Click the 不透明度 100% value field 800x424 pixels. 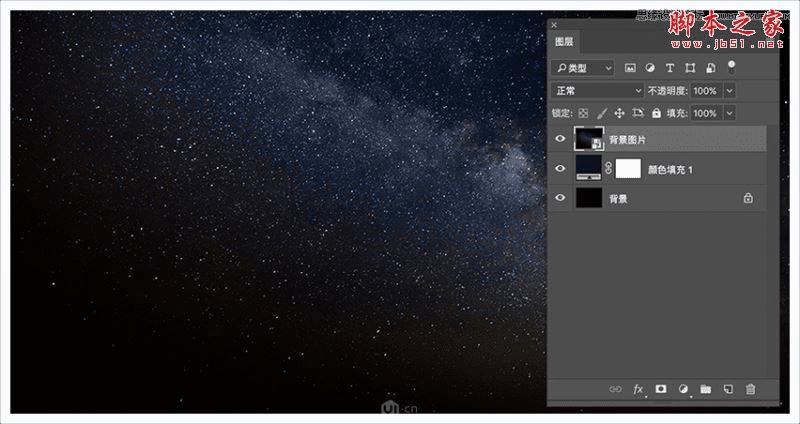pyautogui.click(x=706, y=91)
